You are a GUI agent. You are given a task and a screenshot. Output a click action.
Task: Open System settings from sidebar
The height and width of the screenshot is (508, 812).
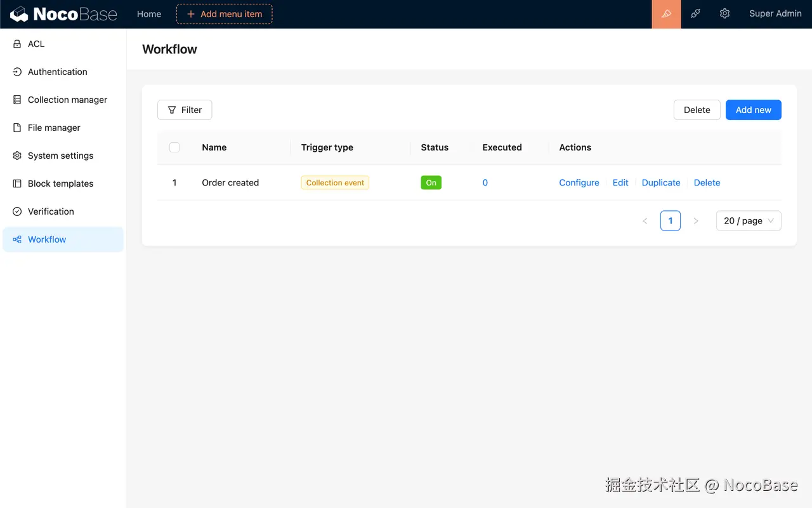point(63,156)
